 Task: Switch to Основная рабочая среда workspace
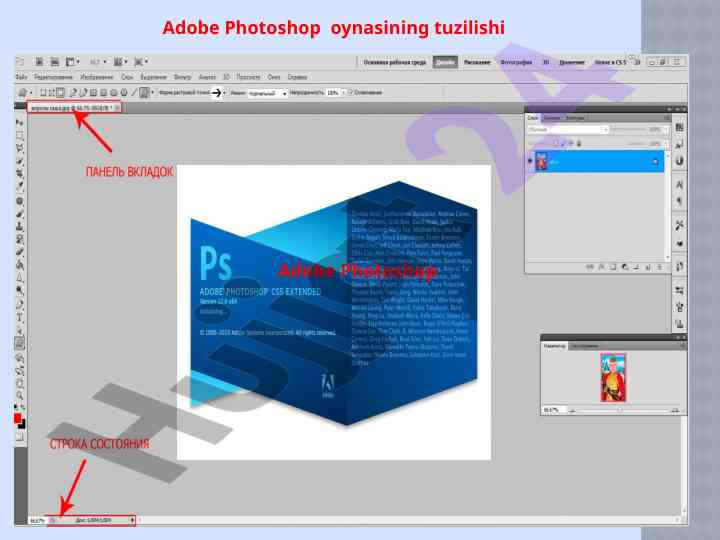pos(395,61)
